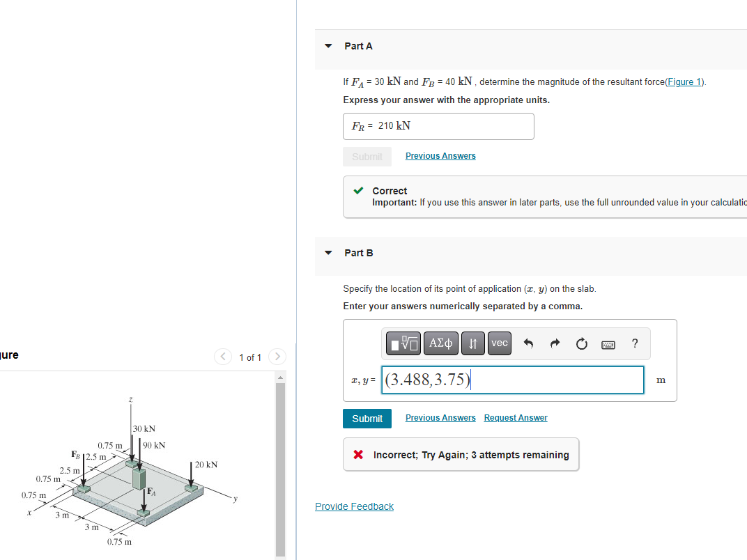Image resolution: width=747 pixels, height=560 pixels.
Task: Reset the answer field with circular reset icon
Action: 581,343
